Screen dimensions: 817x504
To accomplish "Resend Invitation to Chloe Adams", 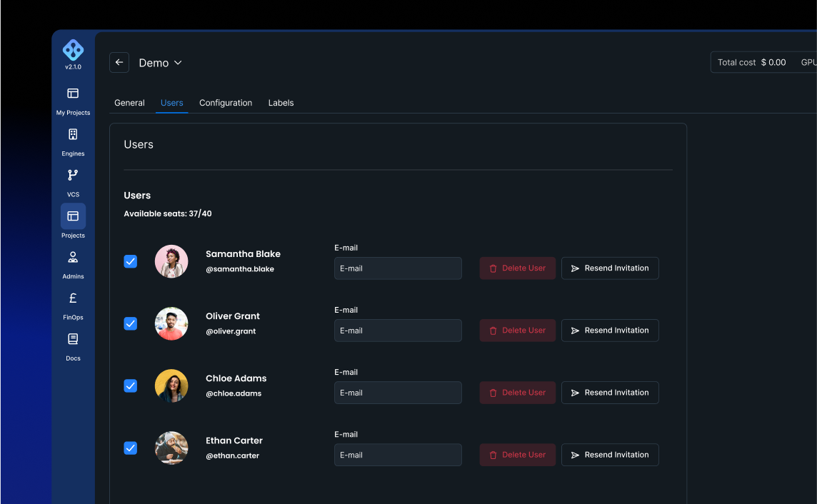I will tap(610, 393).
